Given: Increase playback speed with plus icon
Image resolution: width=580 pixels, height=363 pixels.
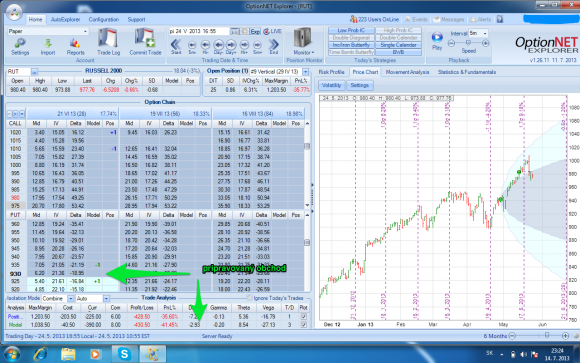Looking at the screenshot, I should coord(486,43).
